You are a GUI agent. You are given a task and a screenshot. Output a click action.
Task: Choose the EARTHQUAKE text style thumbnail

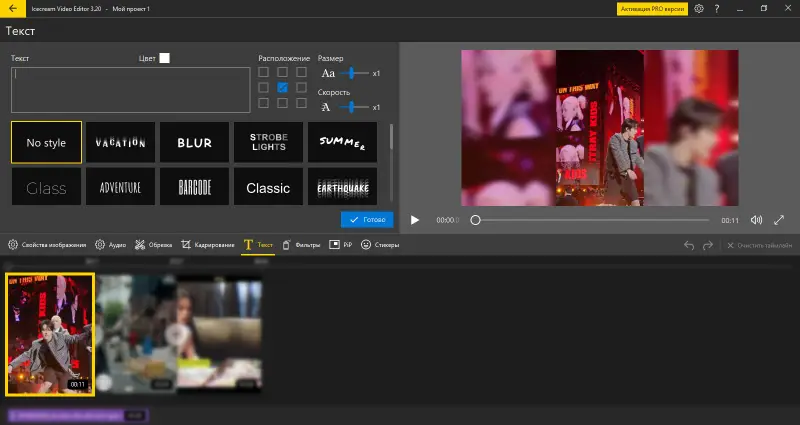pyautogui.click(x=342, y=187)
